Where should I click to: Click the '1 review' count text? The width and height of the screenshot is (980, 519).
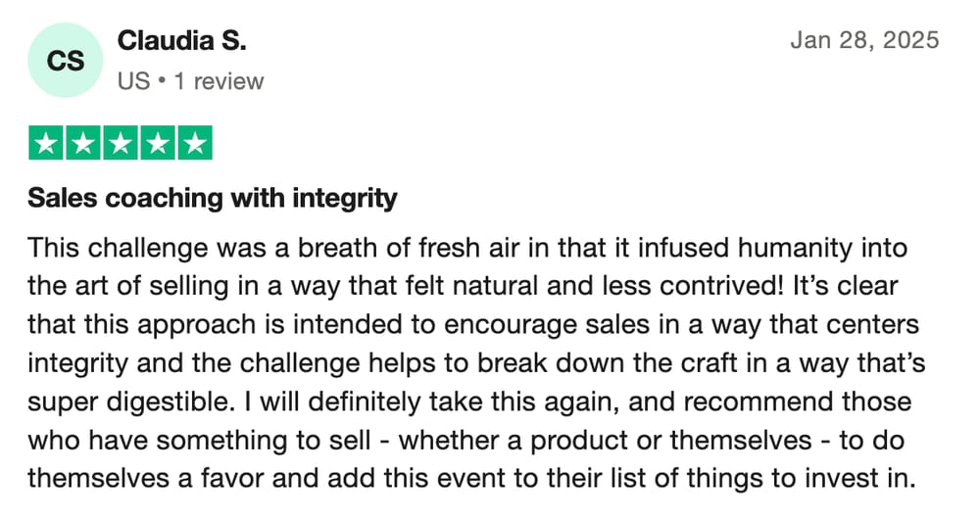[219, 81]
